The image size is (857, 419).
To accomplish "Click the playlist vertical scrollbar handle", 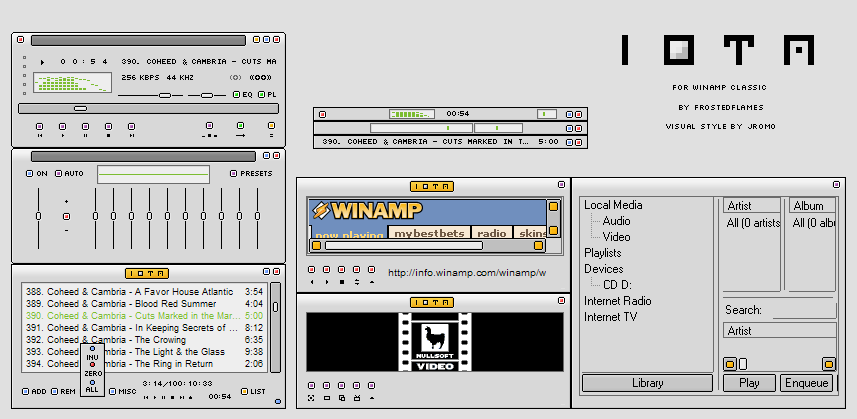I will click(275, 306).
